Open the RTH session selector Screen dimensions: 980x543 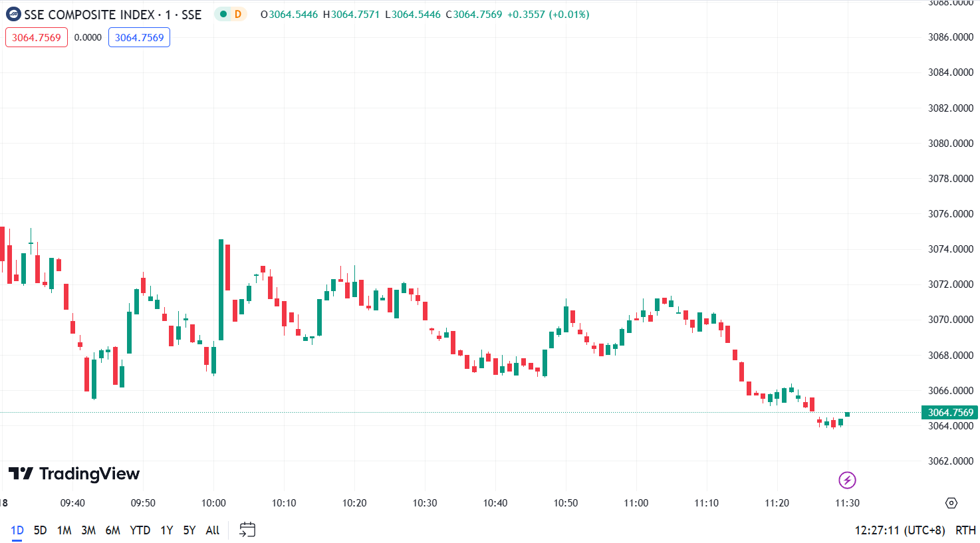[965, 530]
